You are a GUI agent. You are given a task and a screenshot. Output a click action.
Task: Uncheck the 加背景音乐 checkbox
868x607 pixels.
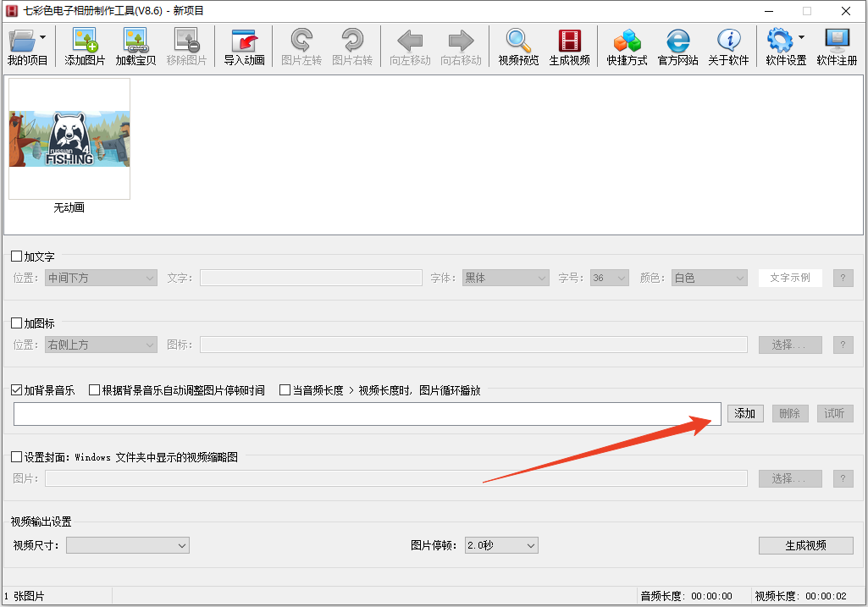click(x=17, y=390)
